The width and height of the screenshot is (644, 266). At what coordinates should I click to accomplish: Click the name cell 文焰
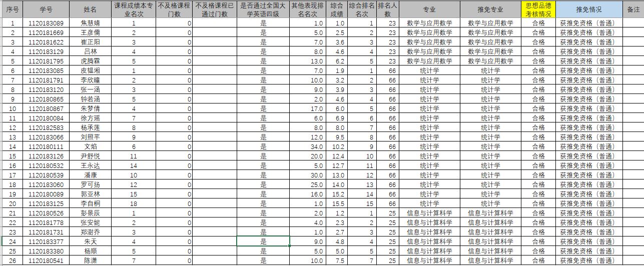90,146
